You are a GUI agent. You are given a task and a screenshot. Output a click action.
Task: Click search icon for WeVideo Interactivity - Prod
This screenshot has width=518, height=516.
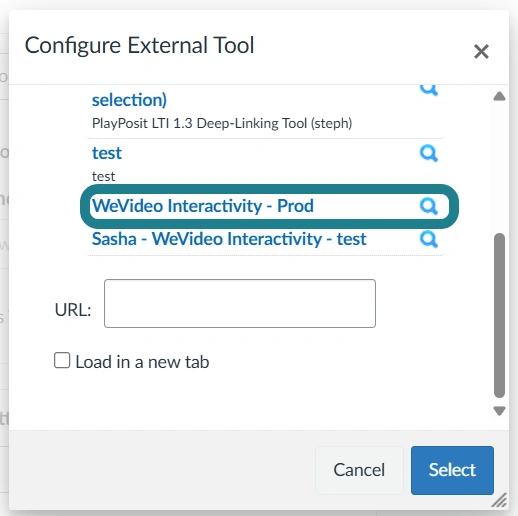(x=429, y=206)
